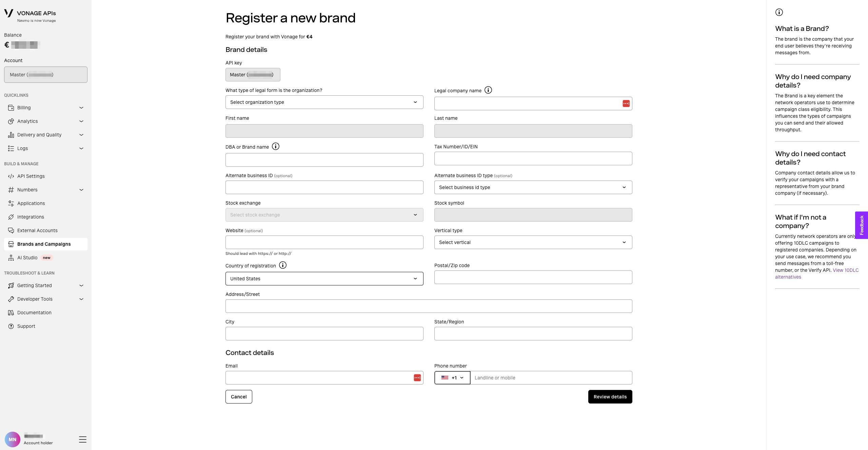Click the Legal company name info icon
Image resolution: width=868 pixels, height=450 pixels.
pos(488,90)
